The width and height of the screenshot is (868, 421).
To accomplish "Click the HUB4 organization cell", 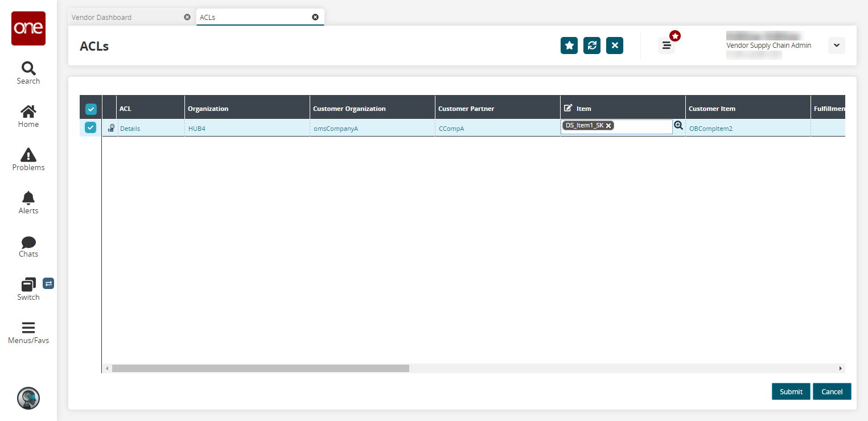I will point(248,128).
